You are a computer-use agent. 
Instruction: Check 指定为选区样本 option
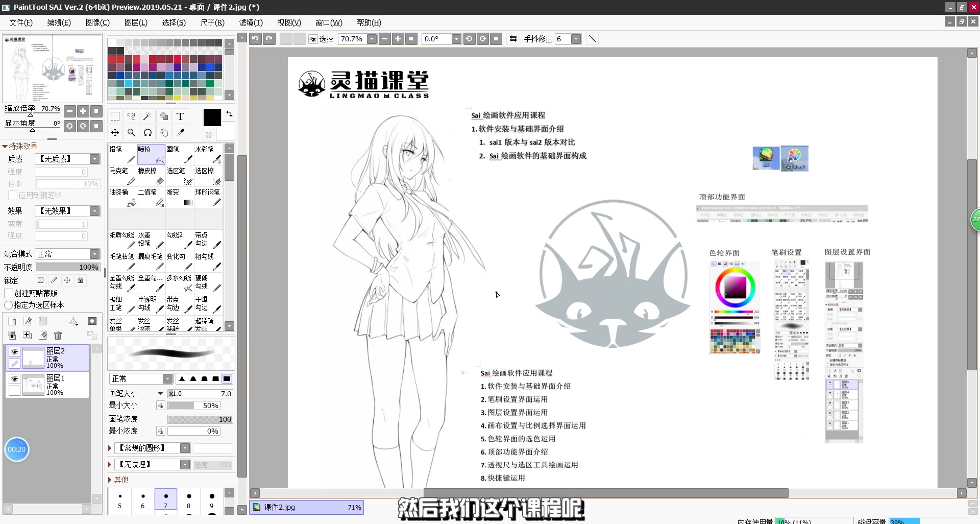click(9, 305)
